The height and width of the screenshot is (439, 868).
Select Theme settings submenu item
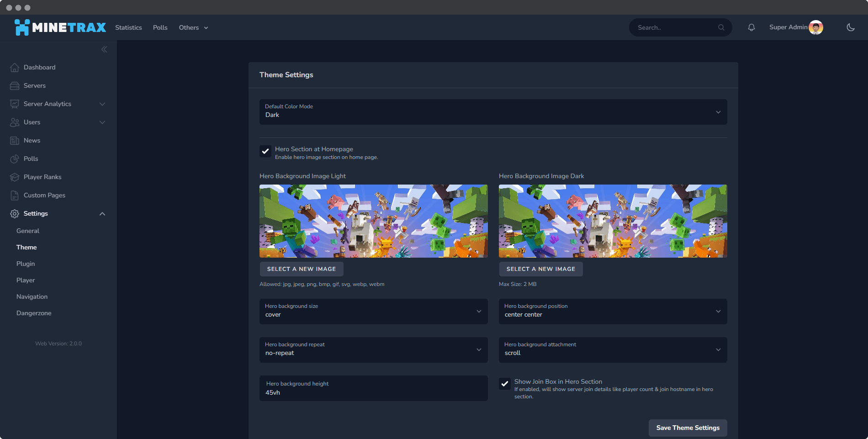click(x=26, y=247)
